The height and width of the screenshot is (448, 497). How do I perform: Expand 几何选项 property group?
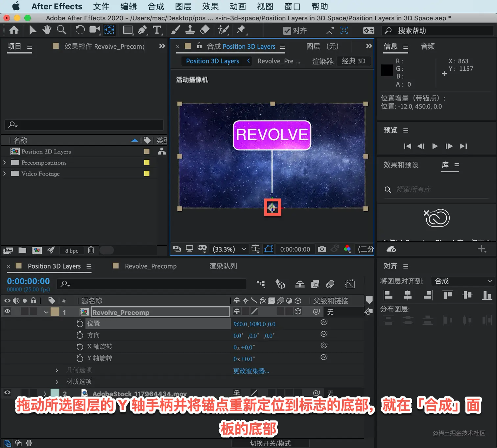click(57, 370)
